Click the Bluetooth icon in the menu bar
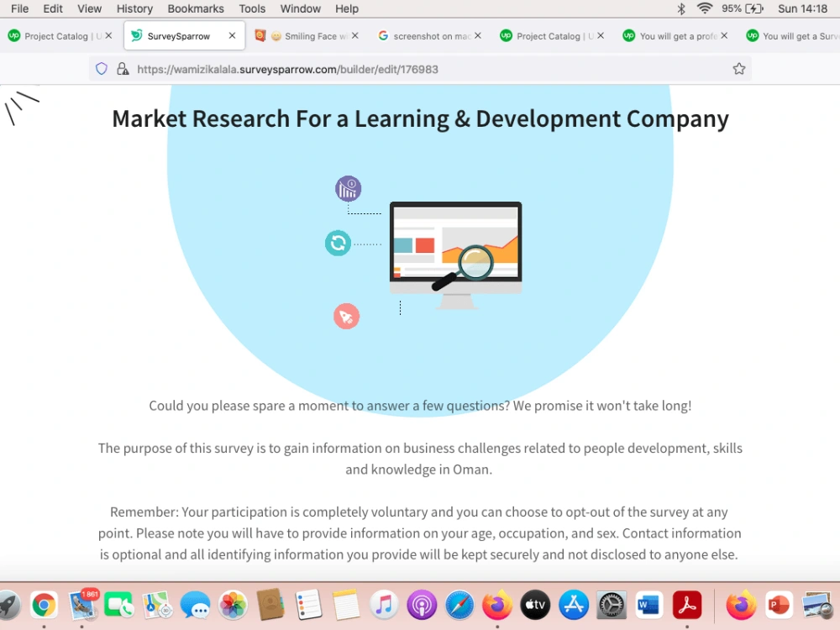Screen dimensions: 840x630 point(681,8)
